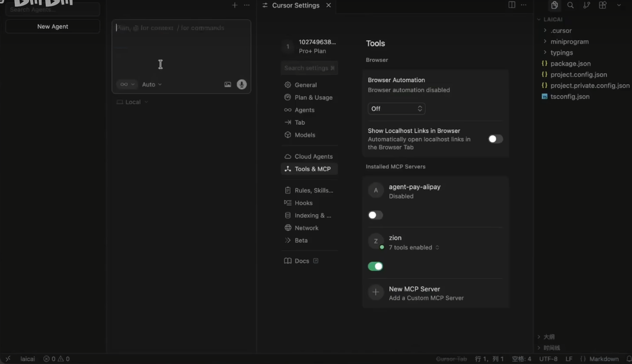This screenshot has height=364, width=632.
Task: Select Tools & MCP settings
Action: tap(309, 169)
